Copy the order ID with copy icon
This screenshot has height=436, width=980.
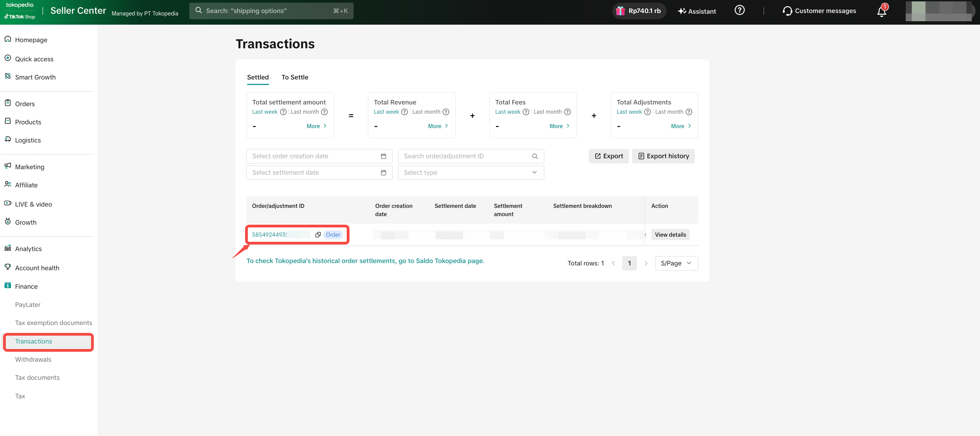(x=318, y=235)
